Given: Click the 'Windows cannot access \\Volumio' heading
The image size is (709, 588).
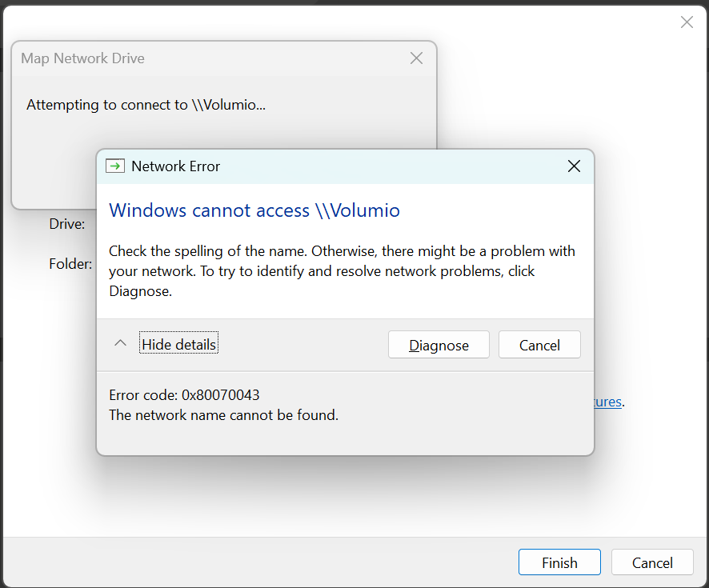Looking at the screenshot, I should click(254, 210).
